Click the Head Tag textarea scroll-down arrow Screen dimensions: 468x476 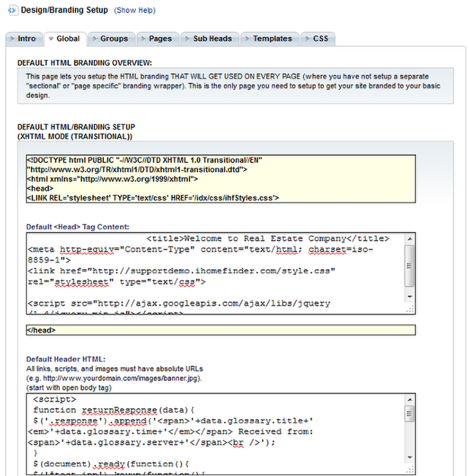point(409,297)
